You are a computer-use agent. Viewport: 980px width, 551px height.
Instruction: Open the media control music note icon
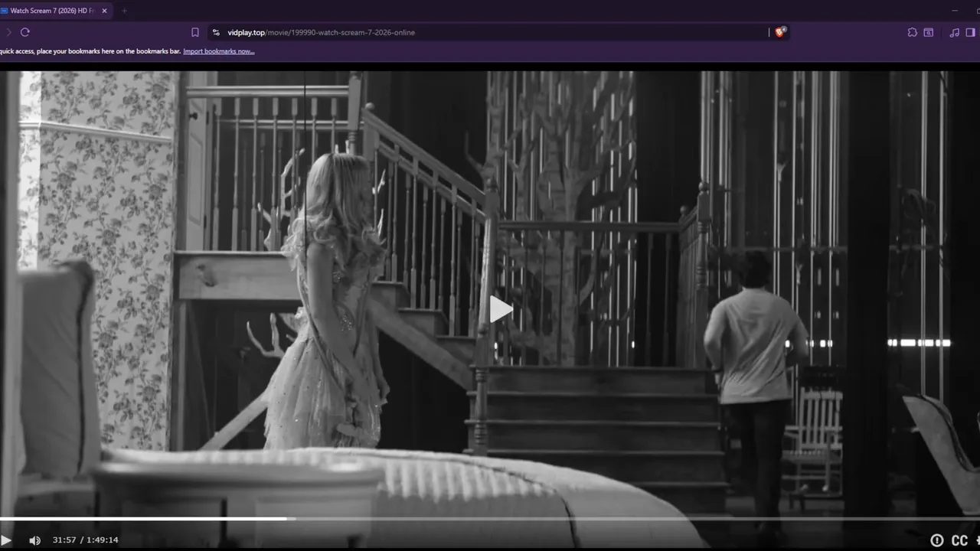pos(954,32)
